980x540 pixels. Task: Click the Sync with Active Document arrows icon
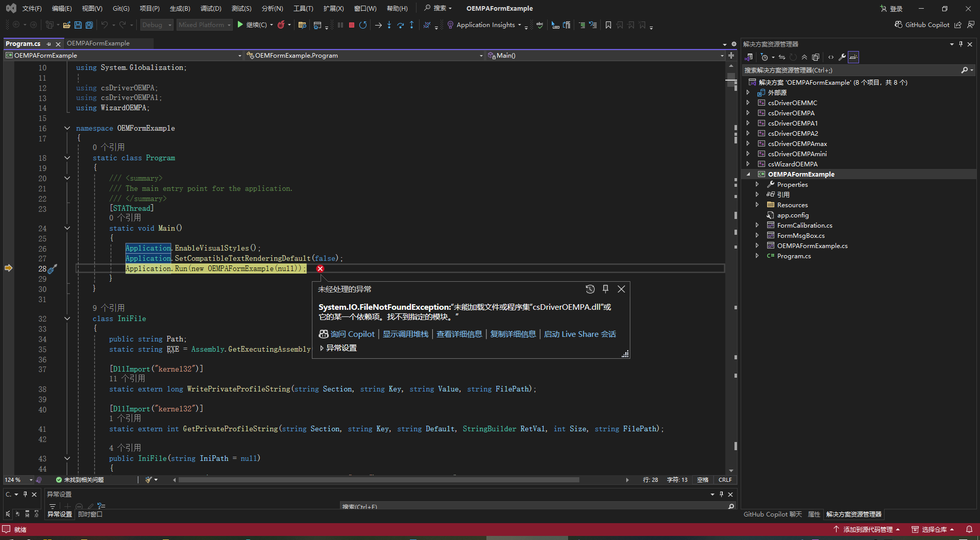[782, 57]
